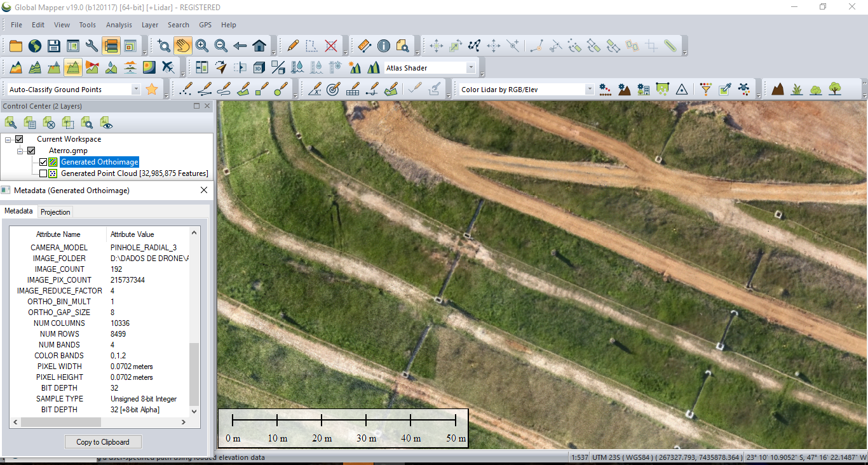Click the zoom to layer icon in Control Center
The height and width of the screenshot is (465, 868).
tap(87, 123)
